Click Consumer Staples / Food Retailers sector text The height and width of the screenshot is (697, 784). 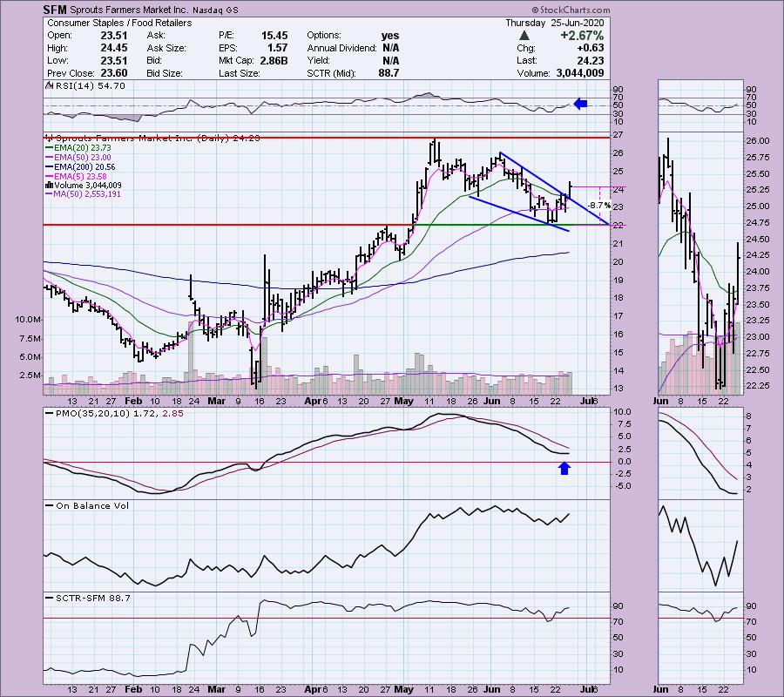tap(119, 23)
